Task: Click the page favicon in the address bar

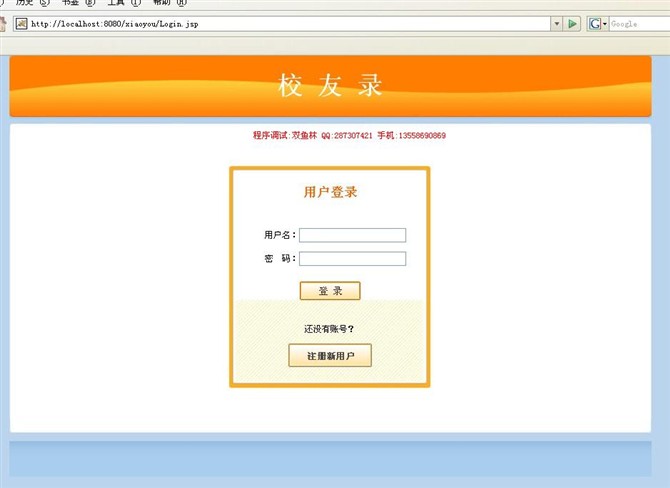Action: (x=20, y=23)
